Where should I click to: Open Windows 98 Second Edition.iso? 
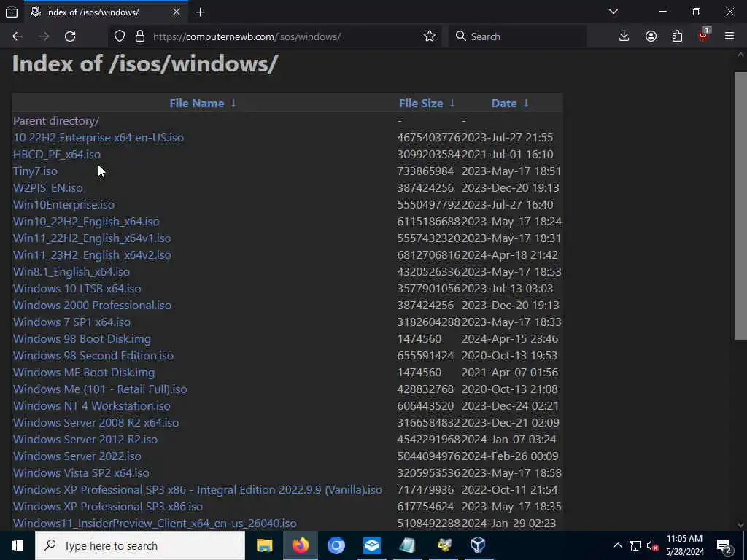pos(93,356)
